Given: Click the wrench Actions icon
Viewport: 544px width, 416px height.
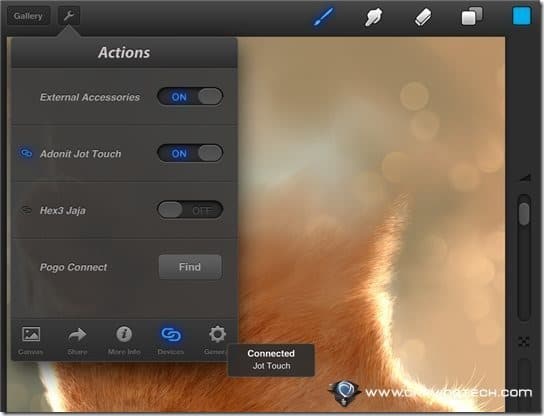Looking at the screenshot, I should pos(69,16).
